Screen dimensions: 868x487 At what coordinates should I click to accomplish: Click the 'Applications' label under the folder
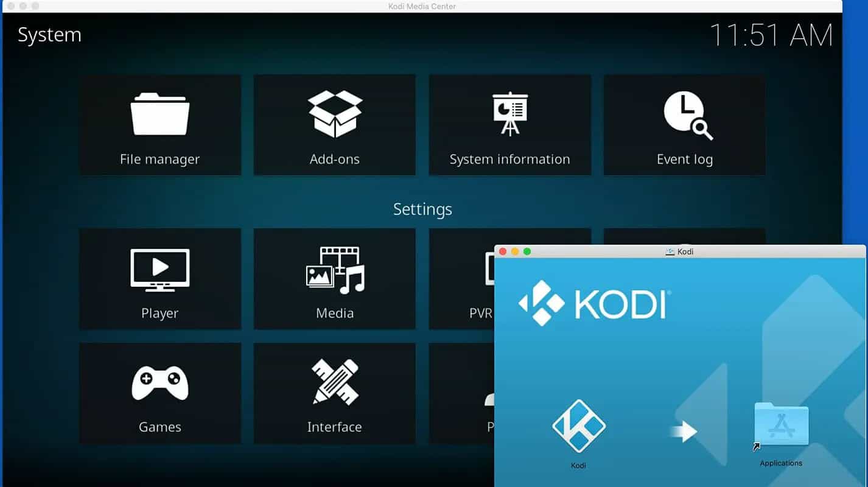[781, 463]
